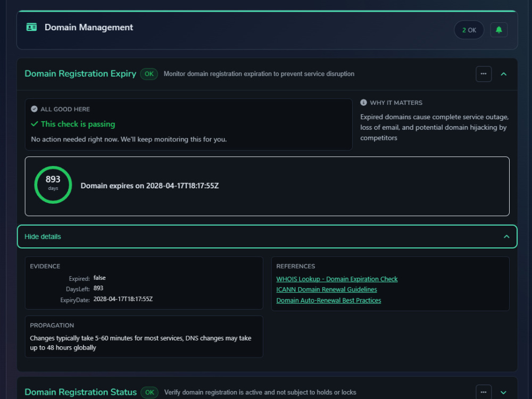Click the 893 days circular progress ring

[x=53, y=185]
